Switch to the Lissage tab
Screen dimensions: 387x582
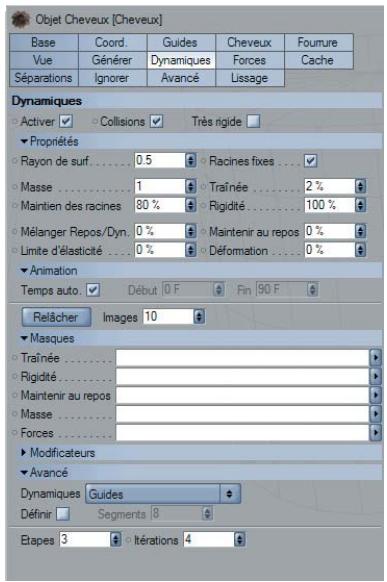250,78
